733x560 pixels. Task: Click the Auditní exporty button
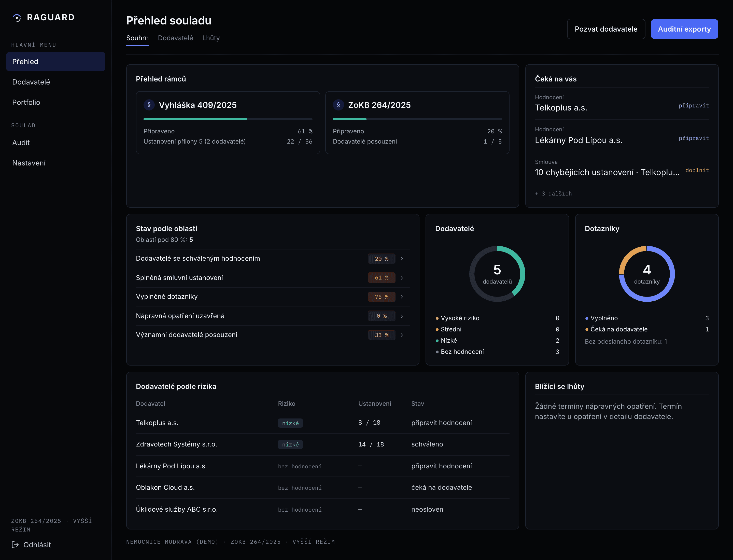click(684, 29)
